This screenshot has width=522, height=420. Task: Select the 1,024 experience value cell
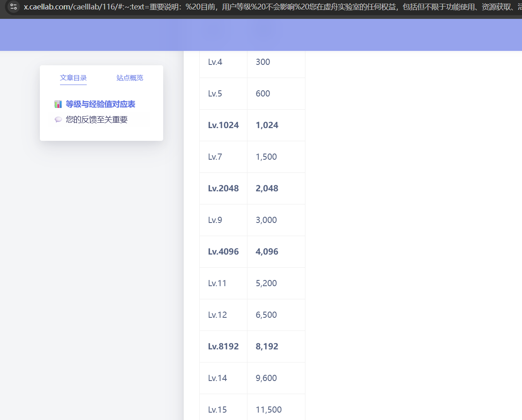[x=267, y=125]
